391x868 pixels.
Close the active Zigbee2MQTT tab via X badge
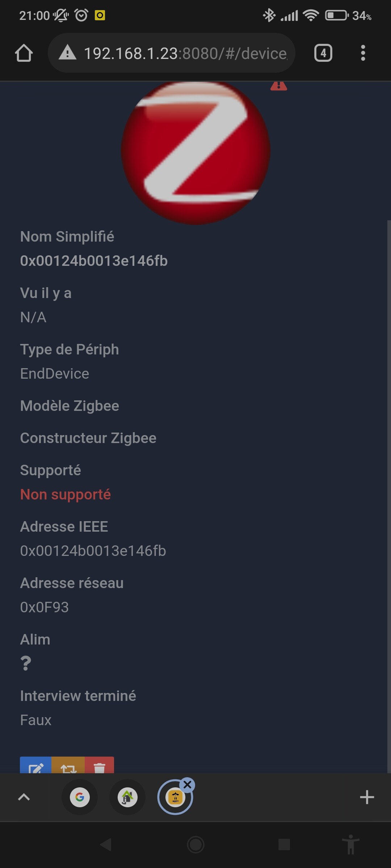(187, 785)
